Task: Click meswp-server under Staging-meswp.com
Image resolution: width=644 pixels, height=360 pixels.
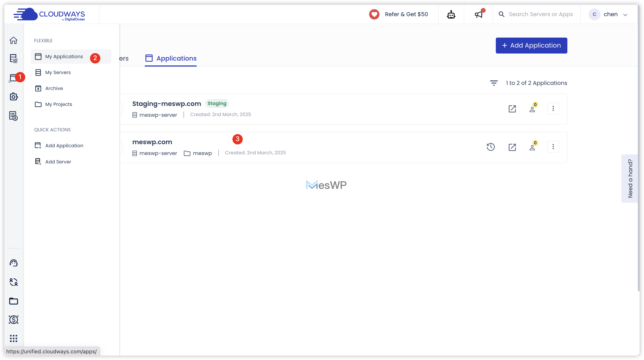Action: (x=158, y=115)
